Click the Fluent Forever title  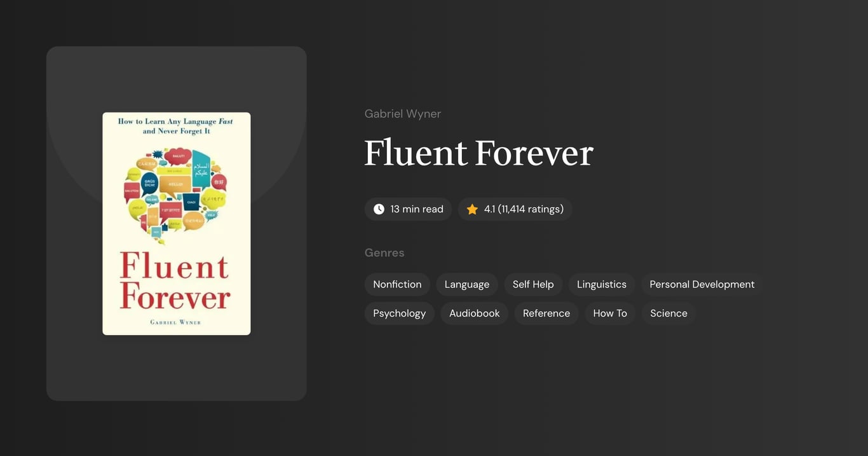click(x=478, y=153)
